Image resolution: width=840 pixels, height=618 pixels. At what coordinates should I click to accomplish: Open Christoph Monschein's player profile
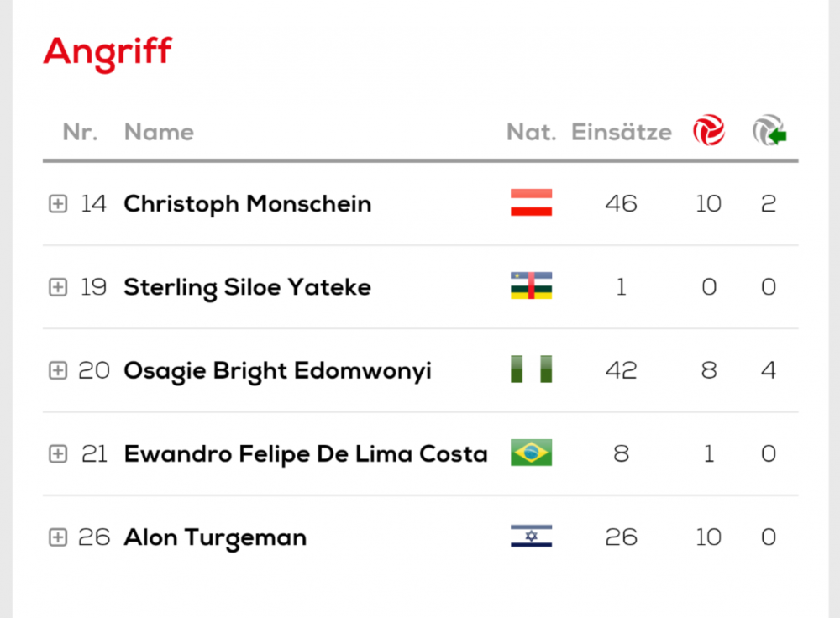click(x=248, y=204)
